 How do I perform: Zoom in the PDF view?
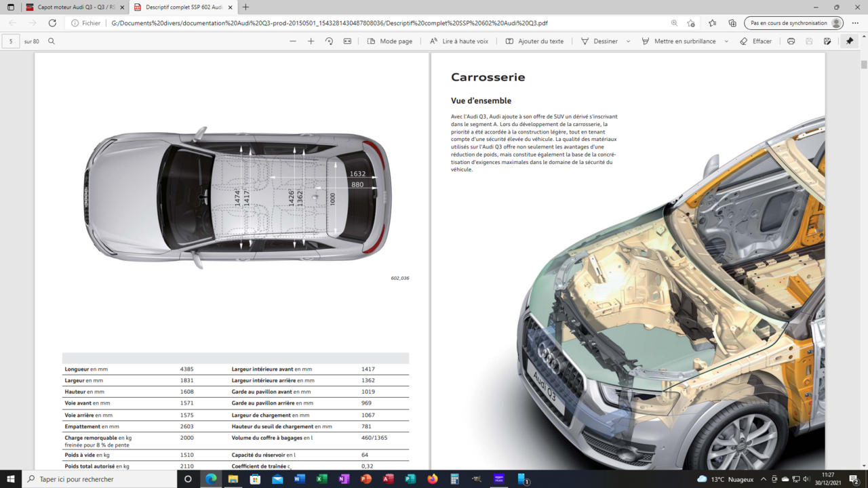[x=311, y=41]
